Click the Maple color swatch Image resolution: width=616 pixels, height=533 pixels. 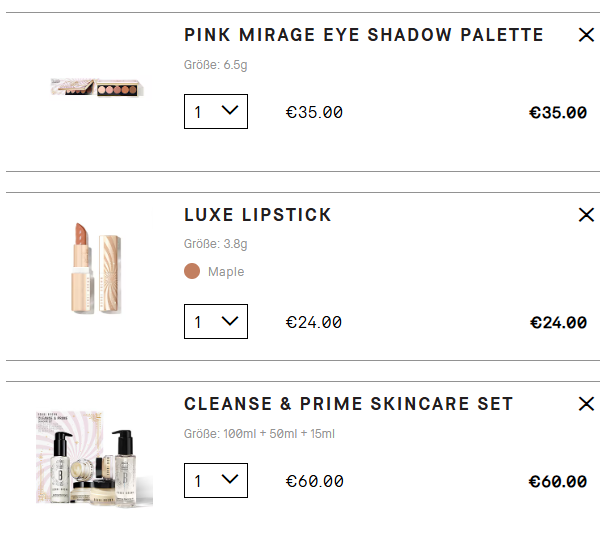click(x=192, y=271)
